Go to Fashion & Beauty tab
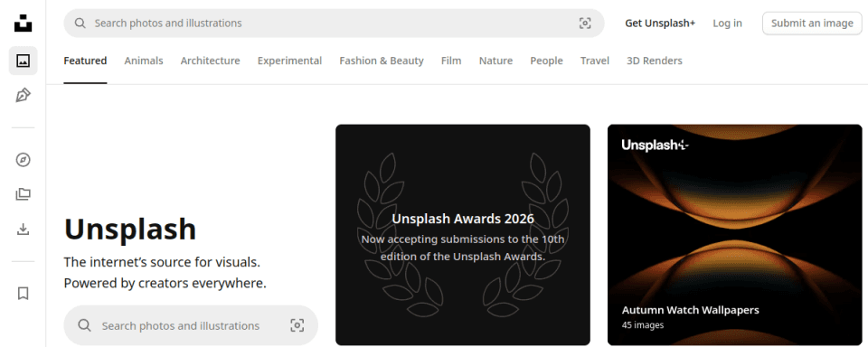Image resolution: width=868 pixels, height=347 pixels. point(382,61)
